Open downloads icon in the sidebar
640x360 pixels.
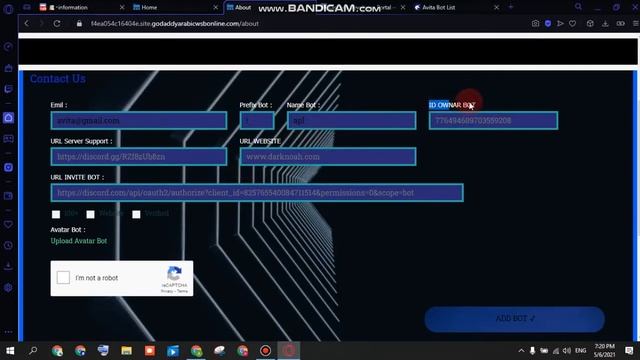click(8, 266)
